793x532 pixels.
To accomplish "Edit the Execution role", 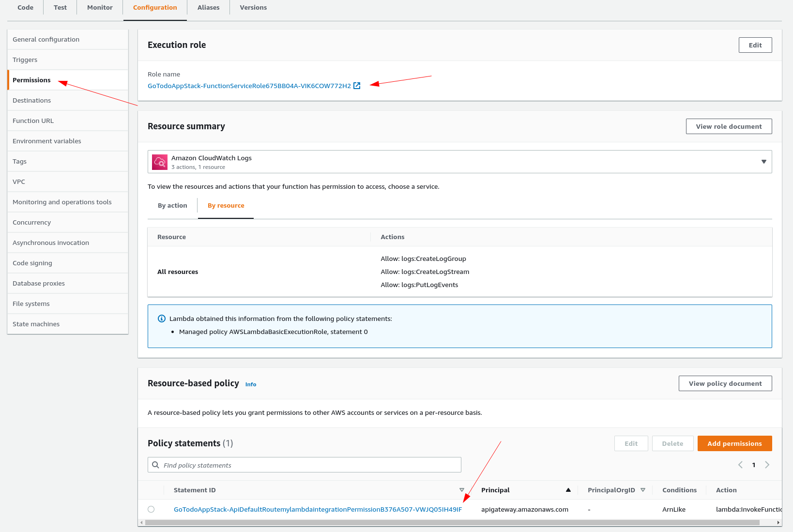I will coord(755,45).
